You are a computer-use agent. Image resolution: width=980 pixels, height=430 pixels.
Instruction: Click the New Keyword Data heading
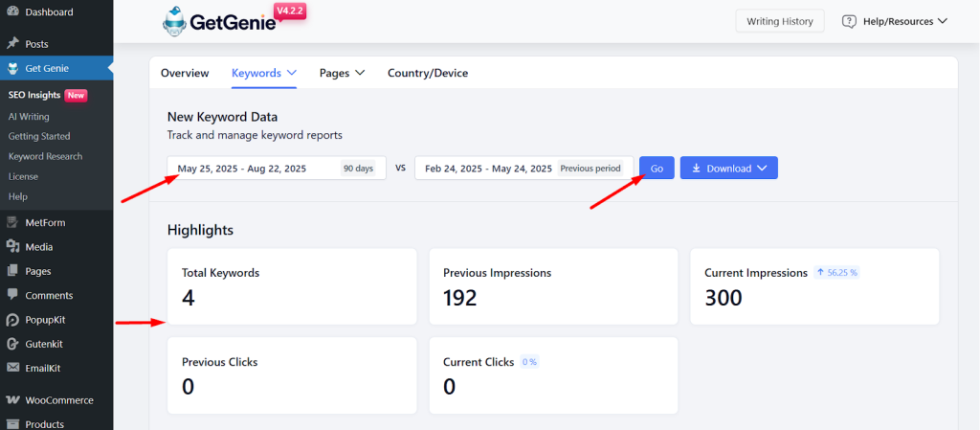click(x=222, y=117)
